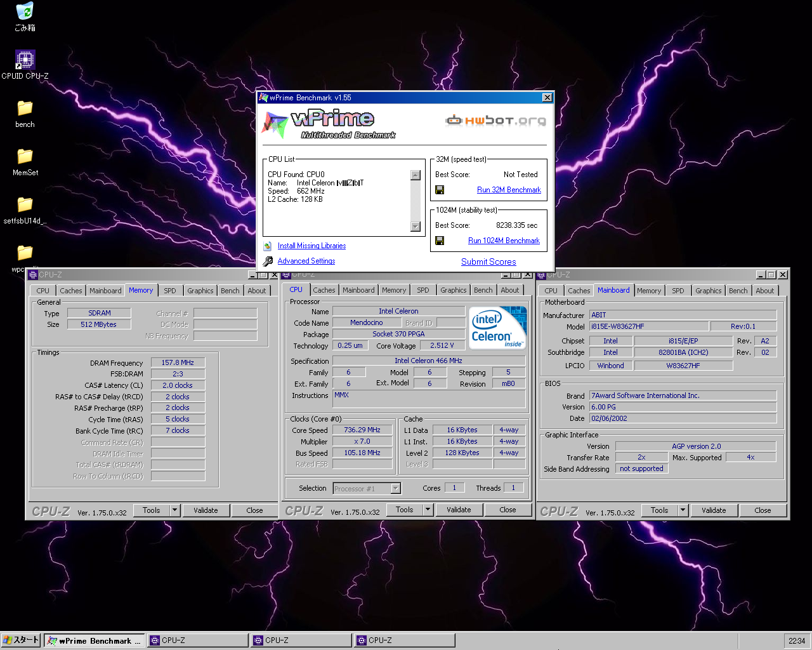Click Close button in Memory CPU-Z window

coord(254,510)
